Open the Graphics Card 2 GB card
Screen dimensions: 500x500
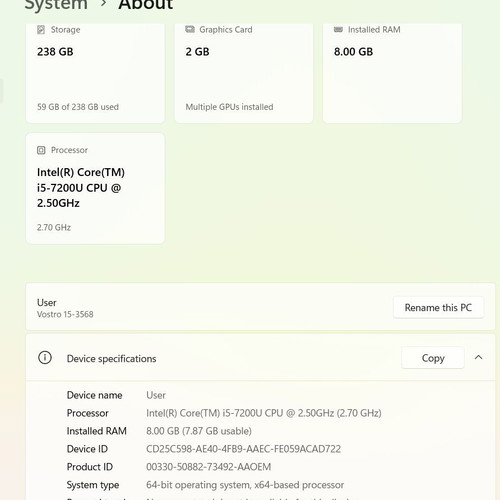pos(244,73)
